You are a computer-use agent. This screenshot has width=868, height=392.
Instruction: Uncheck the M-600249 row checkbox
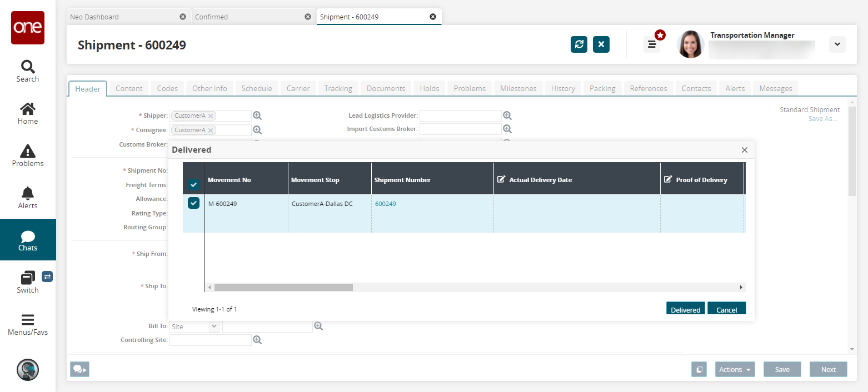click(x=193, y=203)
